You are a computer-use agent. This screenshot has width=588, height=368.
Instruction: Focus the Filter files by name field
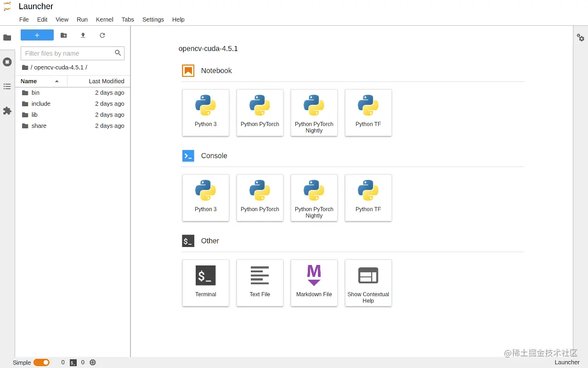[x=73, y=53]
